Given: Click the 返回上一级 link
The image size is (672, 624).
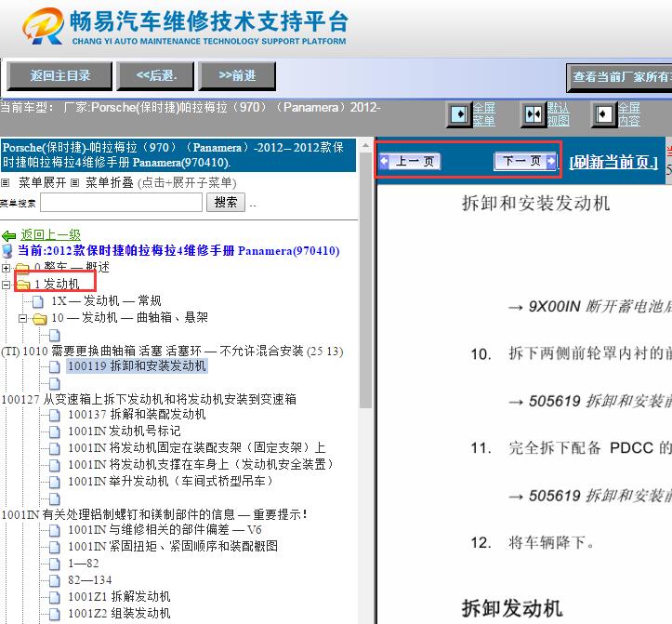Looking at the screenshot, I should [50, 235].
